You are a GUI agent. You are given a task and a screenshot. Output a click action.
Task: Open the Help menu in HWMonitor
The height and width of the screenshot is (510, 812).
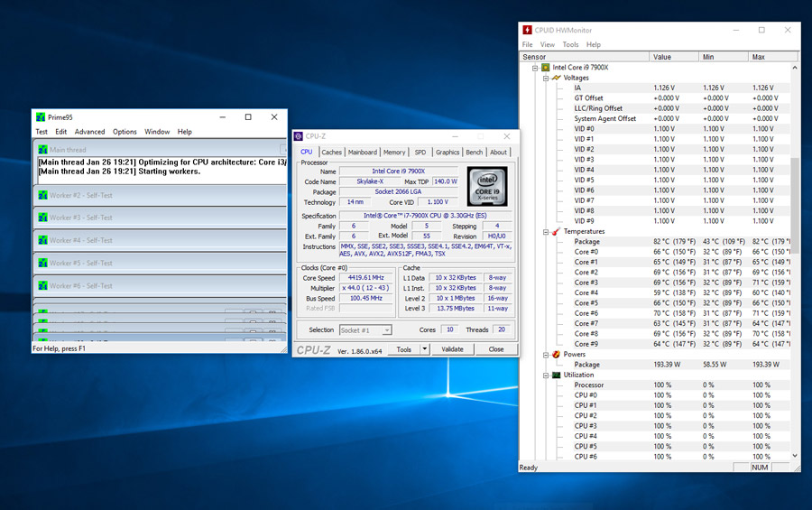coord(594,44)
